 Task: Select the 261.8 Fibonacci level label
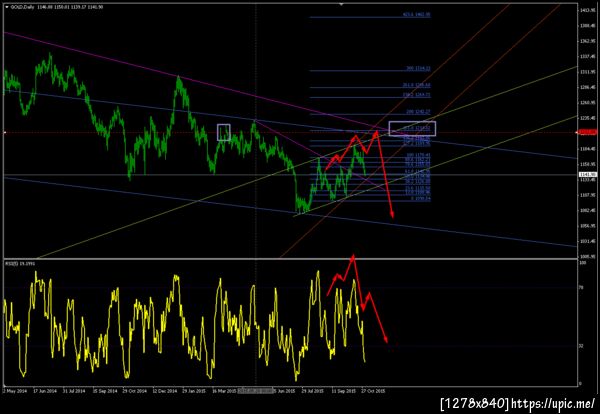tap(416, 85)
